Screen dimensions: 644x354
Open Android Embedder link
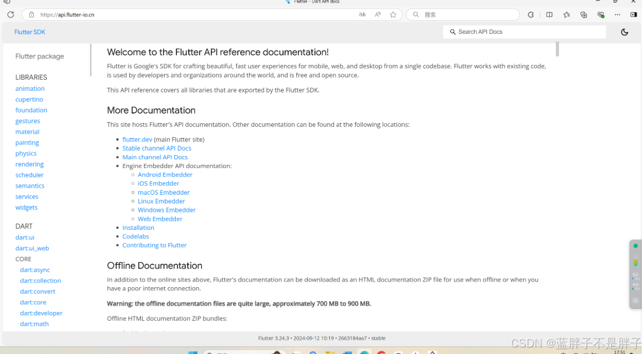(165, 174)
